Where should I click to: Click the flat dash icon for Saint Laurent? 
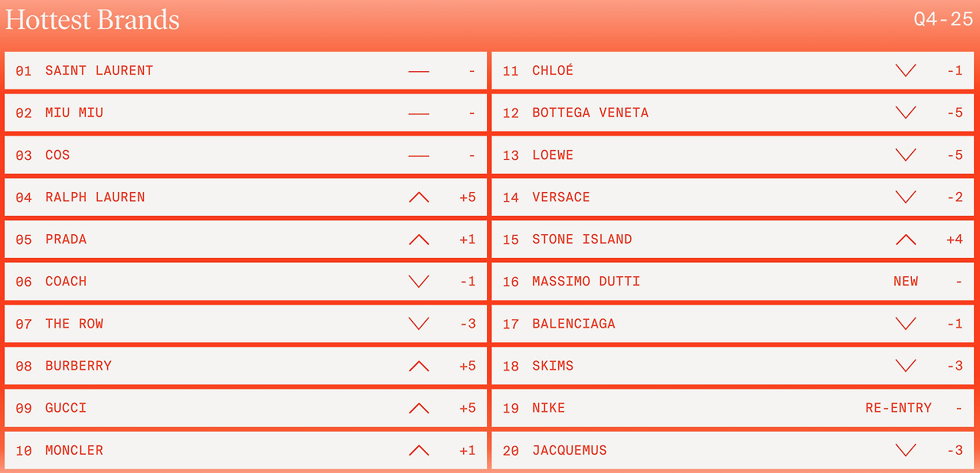pos(419,71)
